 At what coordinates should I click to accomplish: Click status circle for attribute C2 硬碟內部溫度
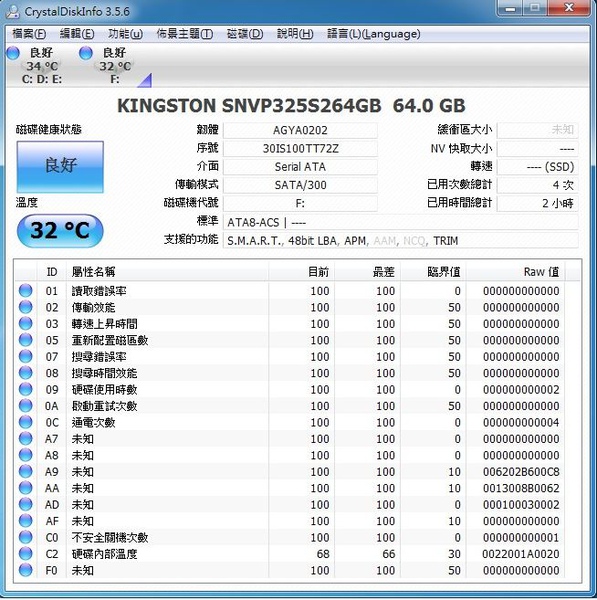click(26, 553)
